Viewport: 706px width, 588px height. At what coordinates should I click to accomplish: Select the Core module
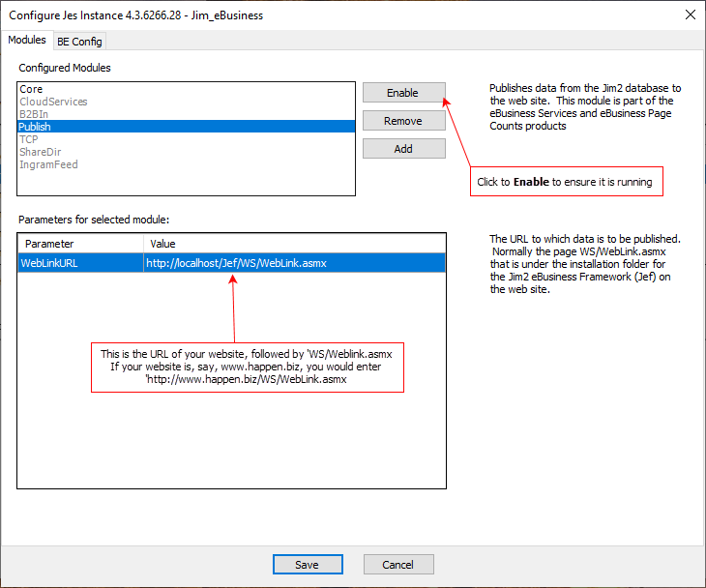click(186, 89)
